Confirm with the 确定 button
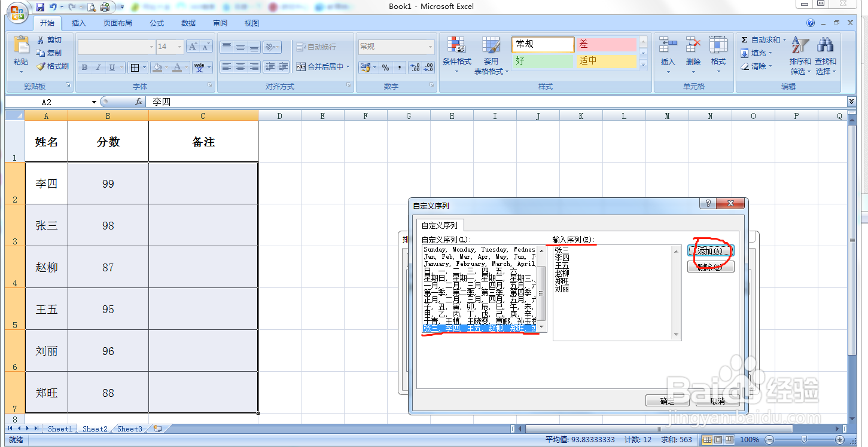Image resolution: width=868 pixels, height=447 pixels. click(668, 401)
